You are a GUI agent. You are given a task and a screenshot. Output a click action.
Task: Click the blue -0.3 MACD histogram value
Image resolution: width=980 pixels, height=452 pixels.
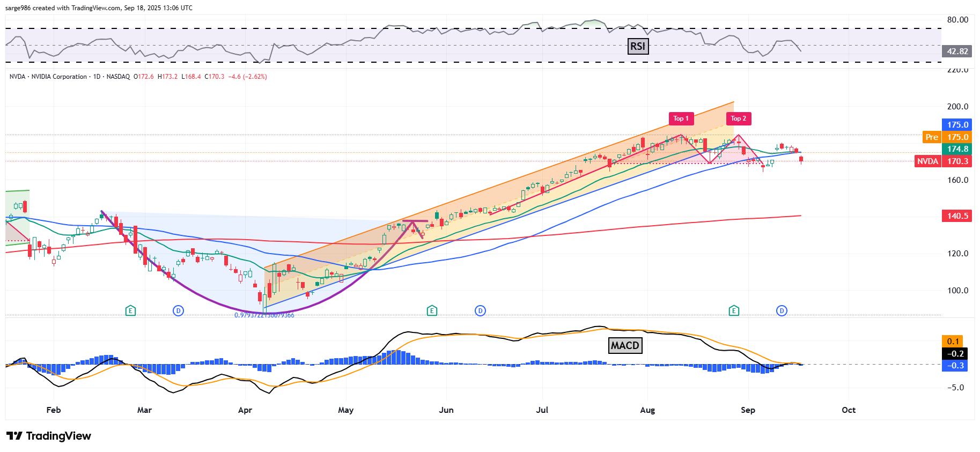[x=955, y=366]
